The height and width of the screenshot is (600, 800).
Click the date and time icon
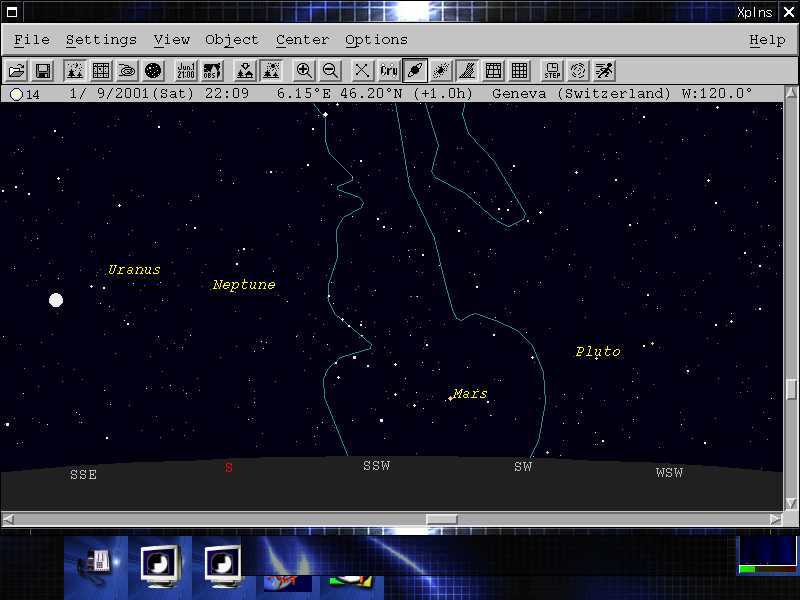point(186,71)
